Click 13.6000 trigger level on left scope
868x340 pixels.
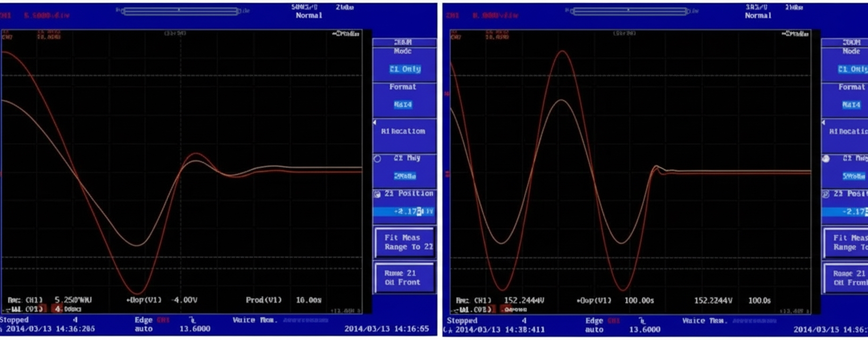[195, 329]
